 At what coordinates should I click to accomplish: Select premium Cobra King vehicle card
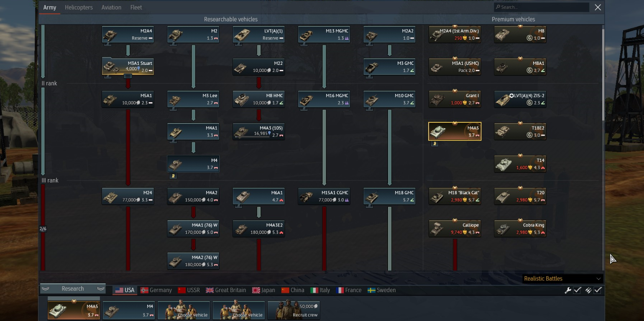point(520,229)
